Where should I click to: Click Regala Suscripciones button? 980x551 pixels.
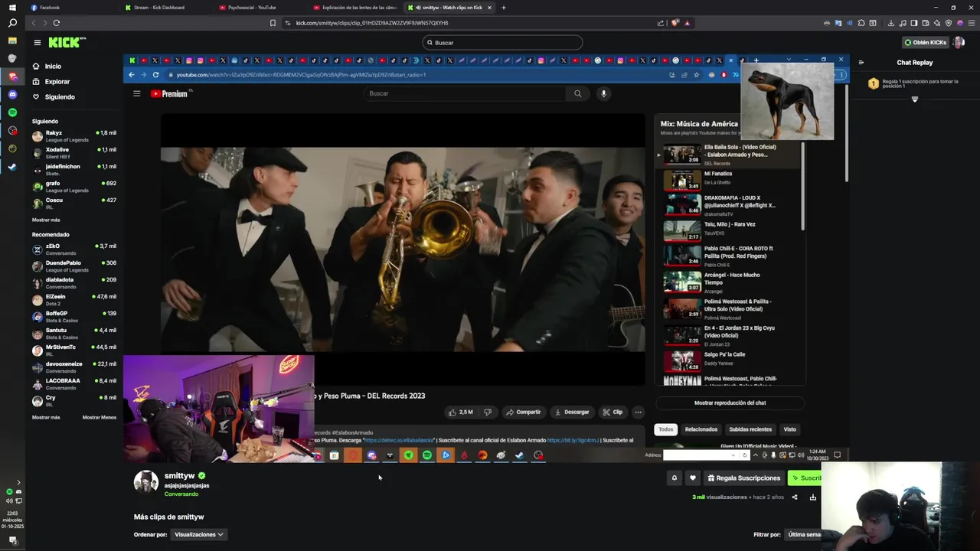pyautogui.click(x=744, y=478)
